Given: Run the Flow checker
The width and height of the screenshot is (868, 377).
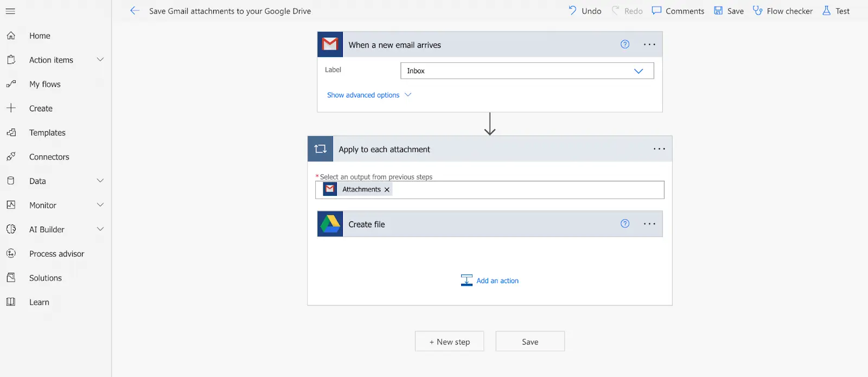Looking at the screenshot, I should point(783,11).
